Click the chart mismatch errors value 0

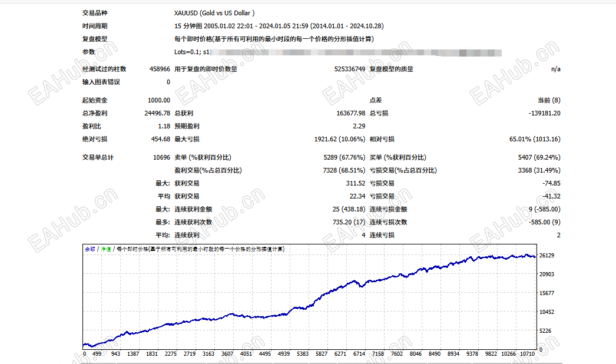coord(168,82)
